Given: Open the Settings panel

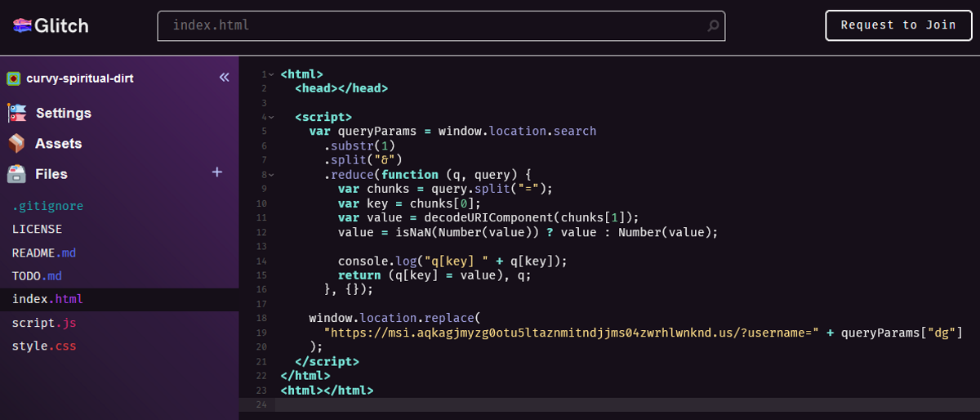Looking at the screenshot, I should [64, 113].
